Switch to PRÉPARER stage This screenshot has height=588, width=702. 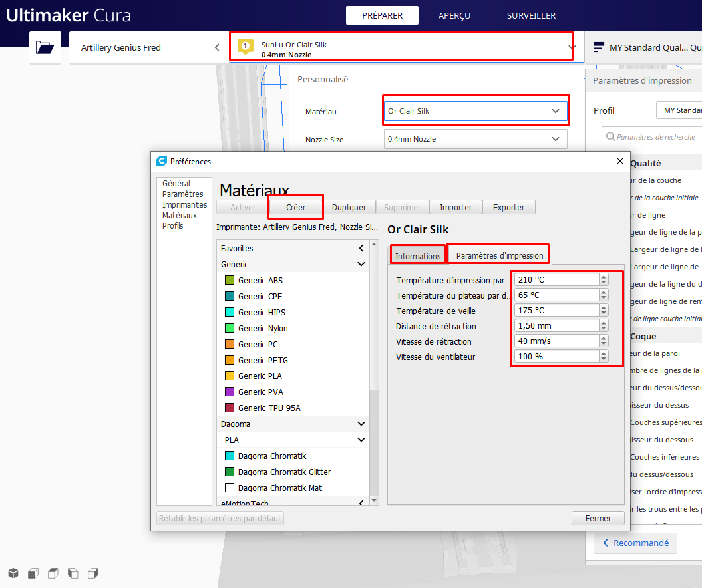(x=383, y=15)
